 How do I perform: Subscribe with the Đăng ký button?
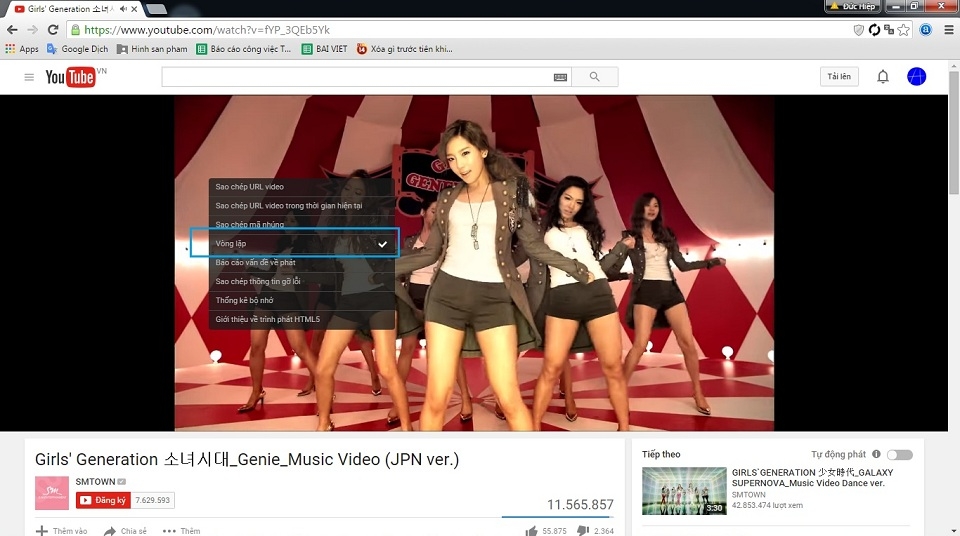click(103, 500)
